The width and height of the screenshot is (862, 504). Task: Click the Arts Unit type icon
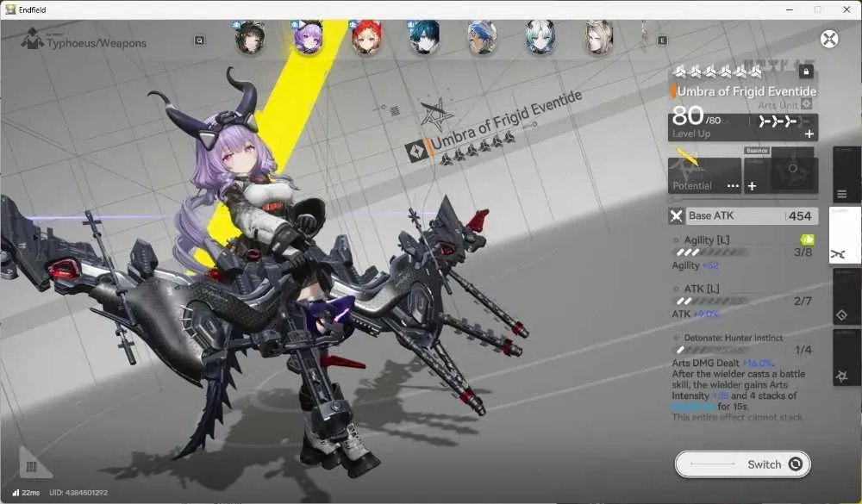coord(807,104)
